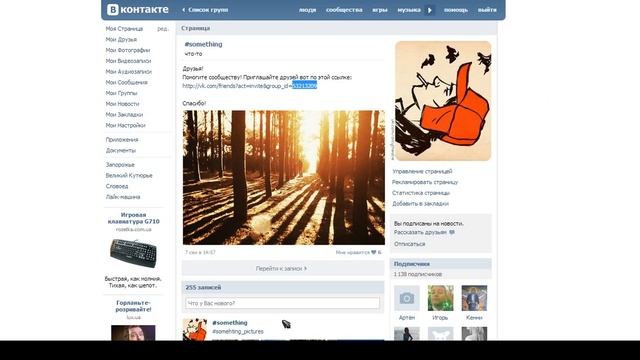Open сообщества in top navigation
This screenshot has height=360, width=640.
coord(344,10)
